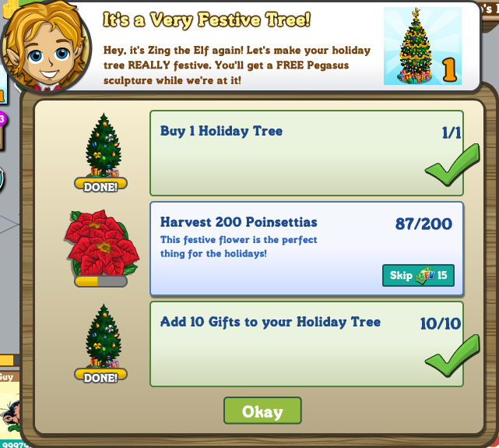The width and height of the screenshot is (499, 448).
Task: Click the red Poinsettia flower icon
Action: 102,243
